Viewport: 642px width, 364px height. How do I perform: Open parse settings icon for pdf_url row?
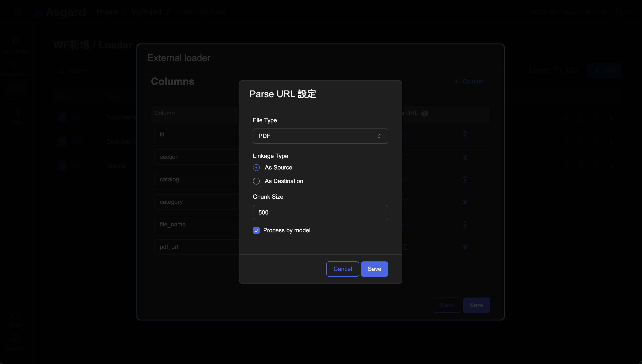point(406,247)
